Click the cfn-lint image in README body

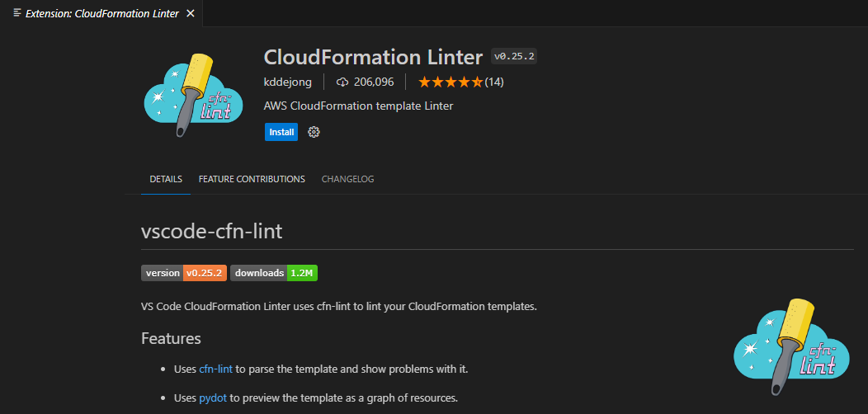(x=791, y=347)
